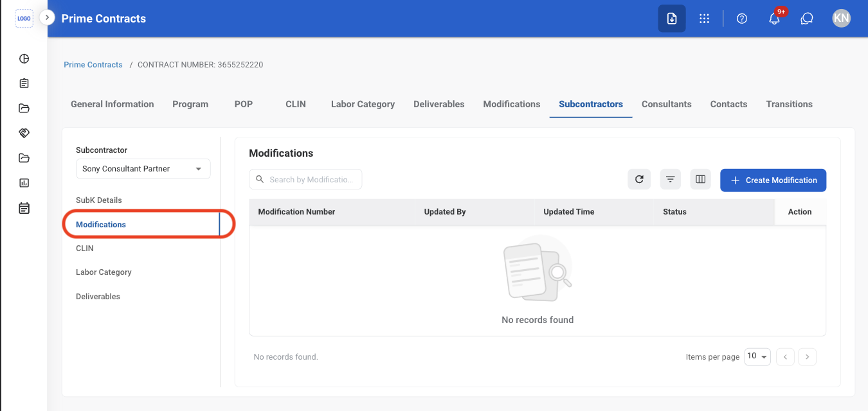The height and width of the screenshot is (411, 868).
Task: Open the help question mark icon
Action: point(742,19)
